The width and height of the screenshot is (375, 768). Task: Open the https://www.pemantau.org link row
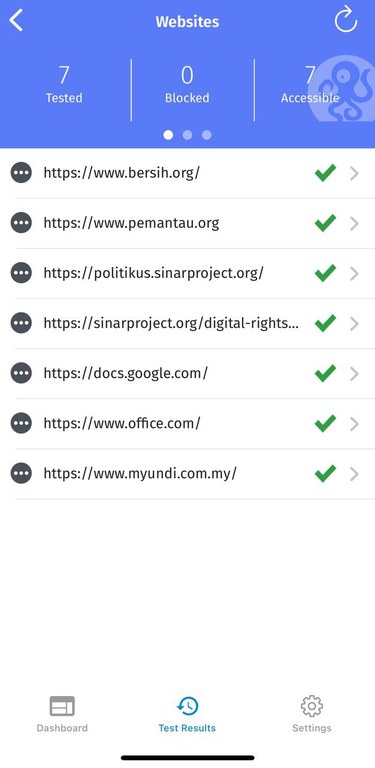pyautogui.click(x=188, y=223)
